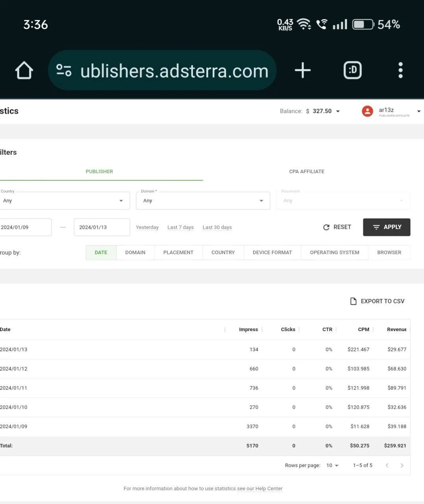Select the Yesterday date shortcut
Image resolution: width=424 pixels, height=504 pixels.
[147, 227]
